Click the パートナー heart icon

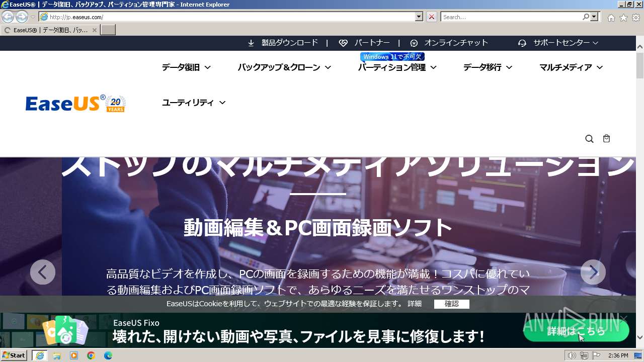343,43
